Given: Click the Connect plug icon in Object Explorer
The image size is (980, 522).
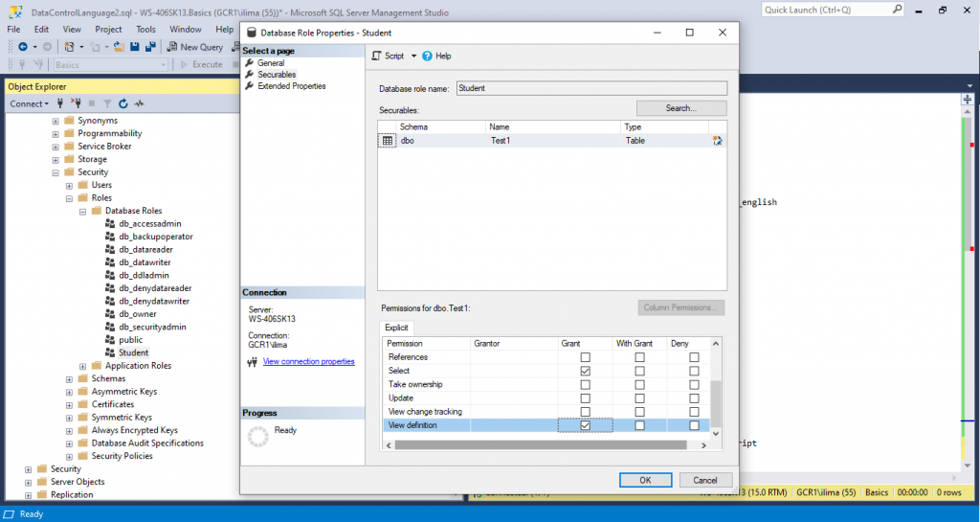Looking at the screenshot, I should tap(60, 103).
